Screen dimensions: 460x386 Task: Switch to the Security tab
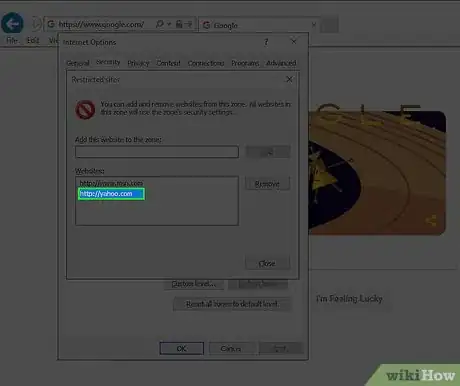[x=108, y=62]
